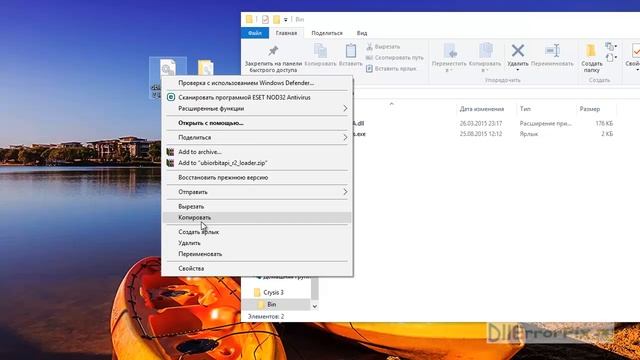Viewport: 640px width, 360px height.
Task: Click the New folder (Создать папку) icon
Action: click(591, 51)
